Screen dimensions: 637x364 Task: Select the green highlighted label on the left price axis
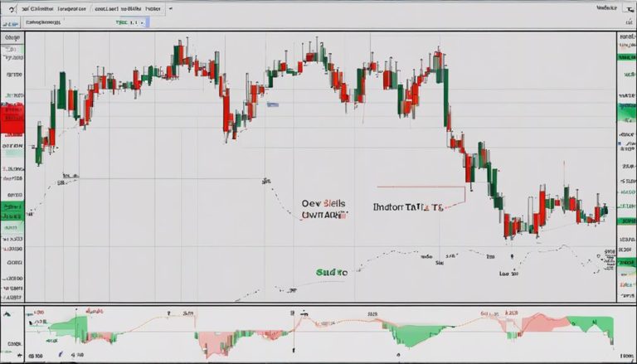[12, 211]
